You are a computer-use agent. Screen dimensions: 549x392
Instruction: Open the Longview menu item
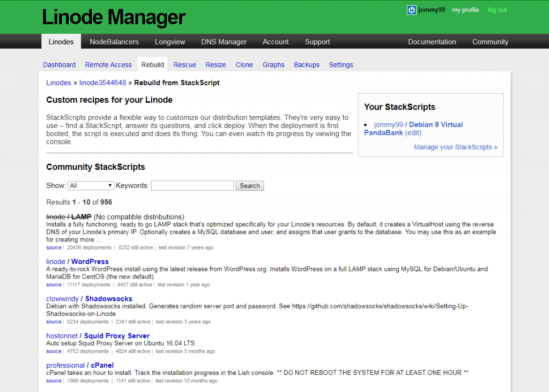click(x=170, y=42)
